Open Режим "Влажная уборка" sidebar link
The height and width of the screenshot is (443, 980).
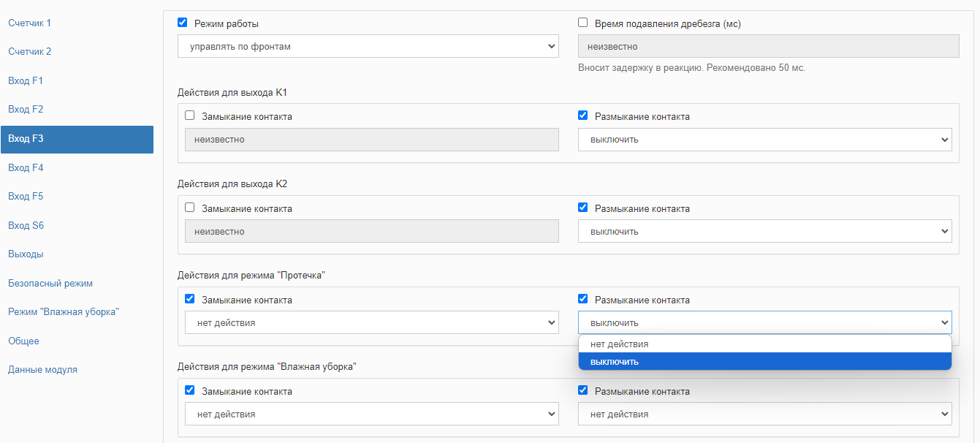pos(64,311)
